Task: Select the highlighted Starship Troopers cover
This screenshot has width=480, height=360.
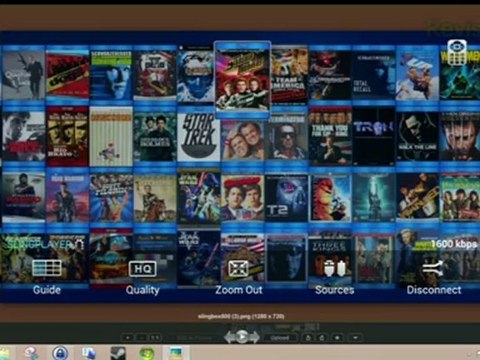Action: (x=242, y=80)
